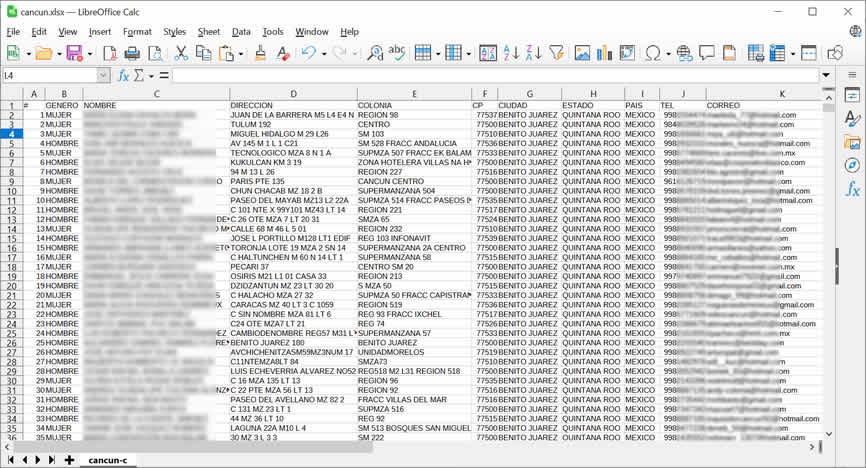866x468 pixels.
Task: Click the Clear Direct Formatting icon
Action: tap(283, 53)
